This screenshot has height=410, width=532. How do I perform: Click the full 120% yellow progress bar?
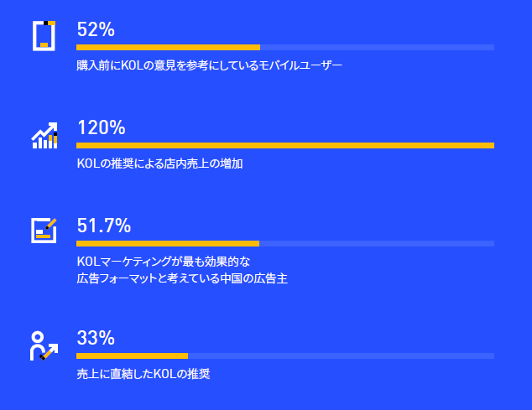pos(285,146)
